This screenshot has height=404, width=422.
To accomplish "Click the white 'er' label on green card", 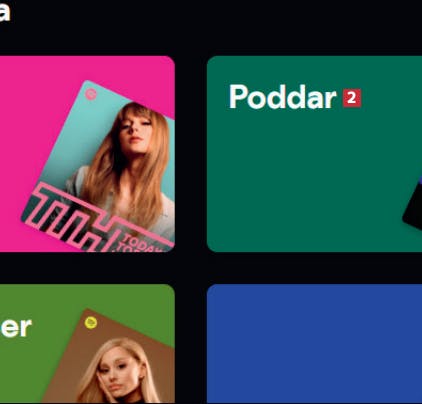I will (16, 328).
